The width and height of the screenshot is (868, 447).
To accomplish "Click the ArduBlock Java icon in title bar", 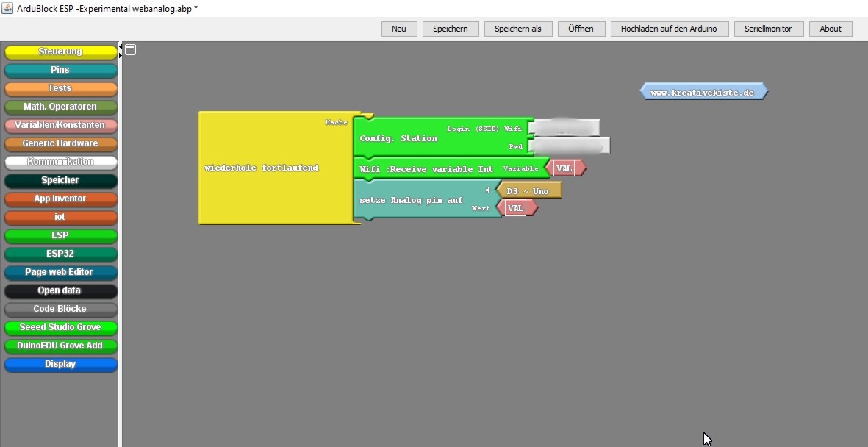I will (x=7, y=8).
